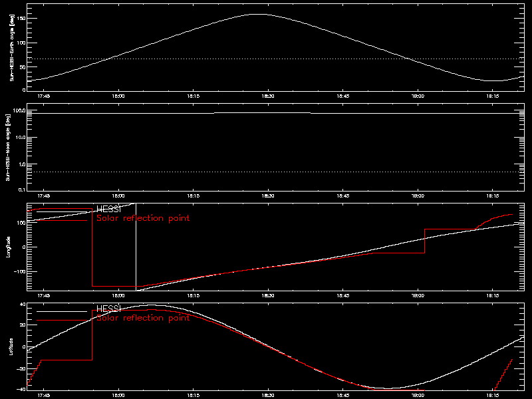The width and height of the screenshot is (532, 399).
Task: Click the "100" tick on Longitude axis
Action: pyautogui.click(x=21, y=223)
